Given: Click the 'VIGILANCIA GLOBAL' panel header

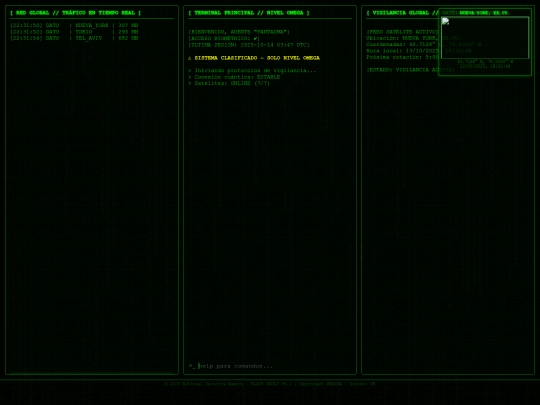Looking at the screenshot, I should coord(402,13).
